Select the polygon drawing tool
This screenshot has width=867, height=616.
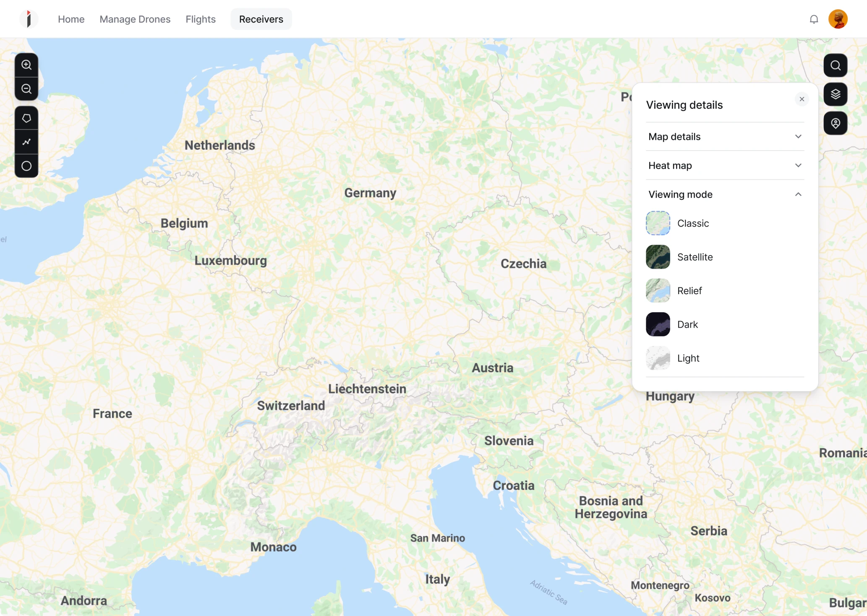pyautogui.click(x=26, y=118)
